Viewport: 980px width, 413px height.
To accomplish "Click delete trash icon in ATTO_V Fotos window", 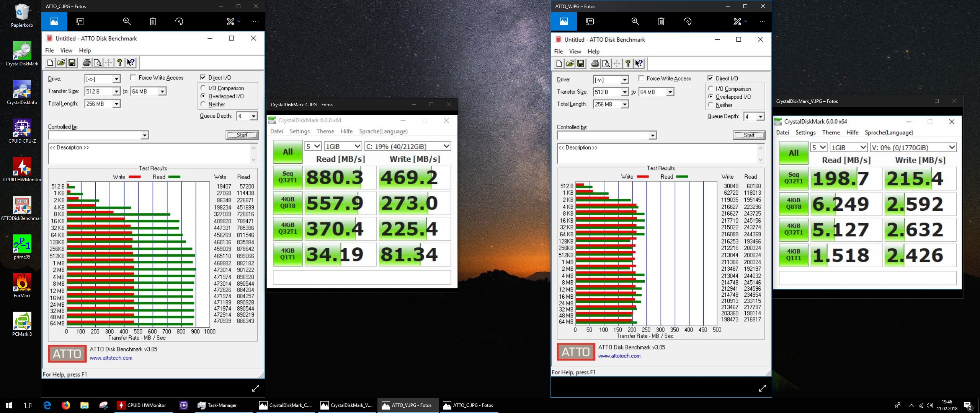I will pos(661,22).
